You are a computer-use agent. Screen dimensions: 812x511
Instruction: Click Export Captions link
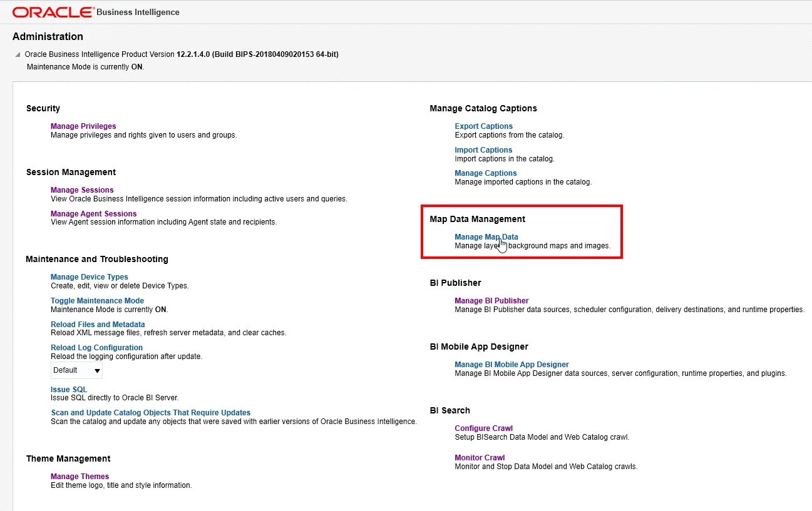click(x=483, y=126)
